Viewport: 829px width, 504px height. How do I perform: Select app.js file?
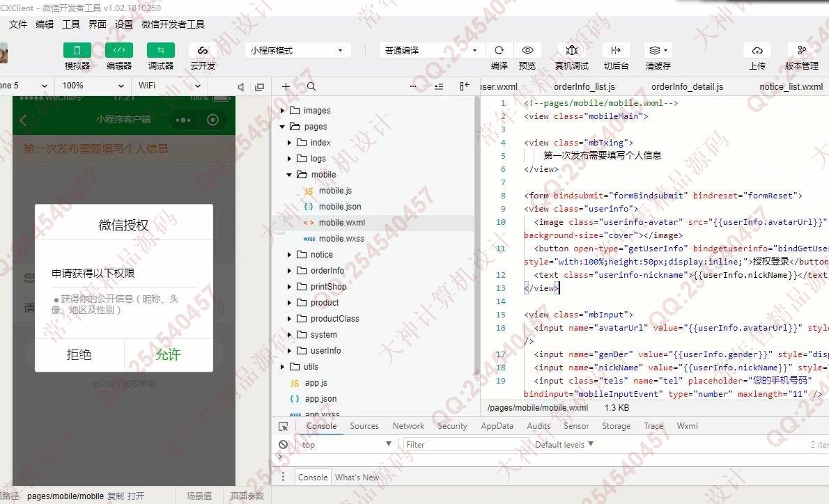click(x=316, y=383)
